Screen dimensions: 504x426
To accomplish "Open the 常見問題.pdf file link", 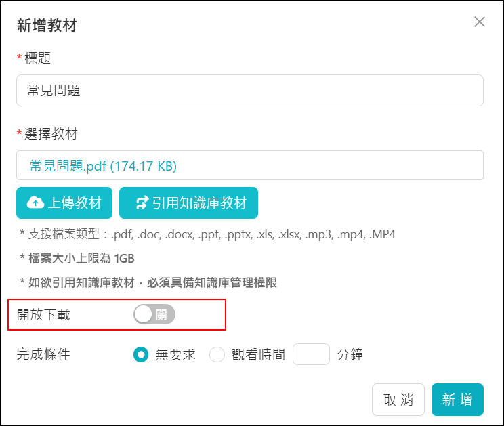I will pos(104,166).
